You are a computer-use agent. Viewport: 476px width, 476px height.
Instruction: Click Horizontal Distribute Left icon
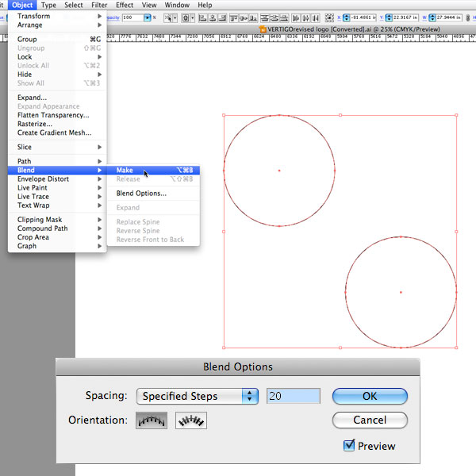tap(296, 18)
